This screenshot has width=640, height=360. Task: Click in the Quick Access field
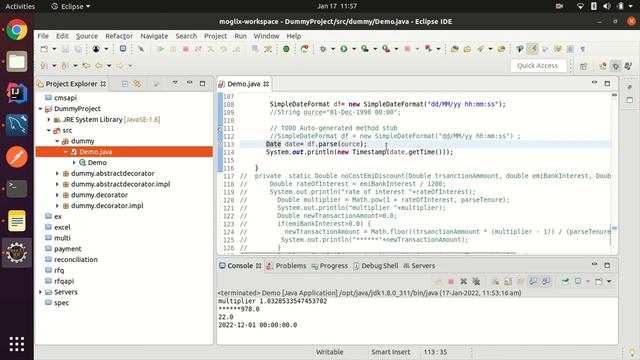pos(538,66)
